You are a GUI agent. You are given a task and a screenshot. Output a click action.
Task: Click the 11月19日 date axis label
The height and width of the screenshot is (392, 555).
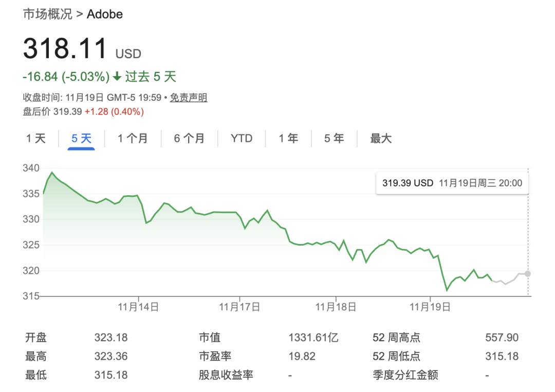pos(429,306)
